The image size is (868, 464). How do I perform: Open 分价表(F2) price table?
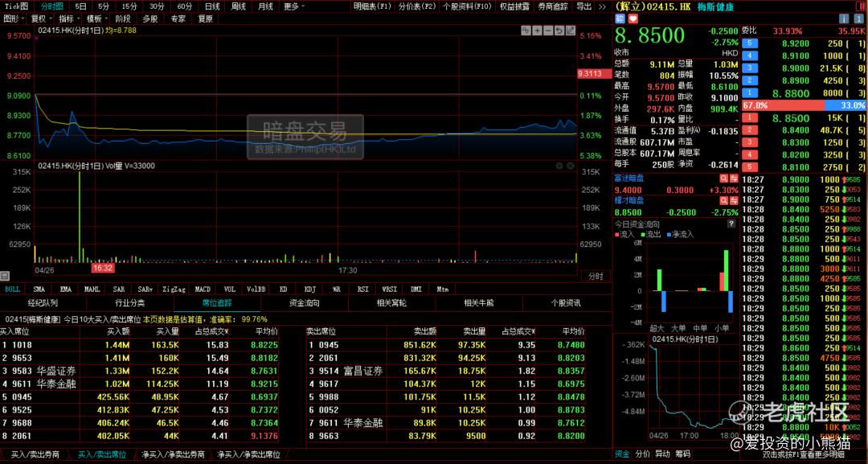pyautogui.click(x=417, y=6)
